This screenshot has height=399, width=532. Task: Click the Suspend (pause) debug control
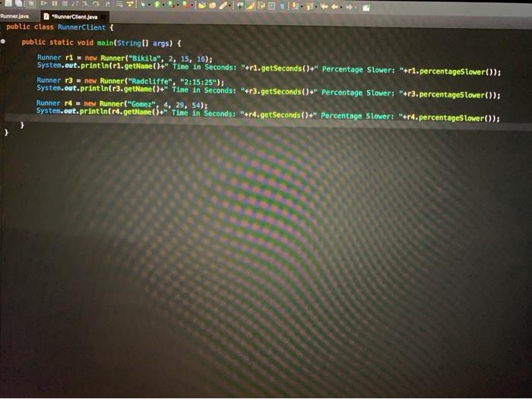click(x=55, y=3)
